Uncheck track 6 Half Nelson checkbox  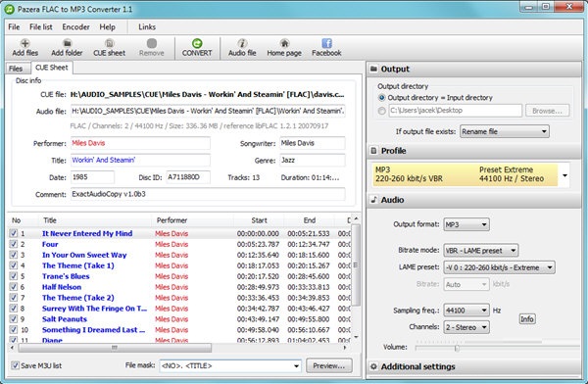(x=14, y=287)
